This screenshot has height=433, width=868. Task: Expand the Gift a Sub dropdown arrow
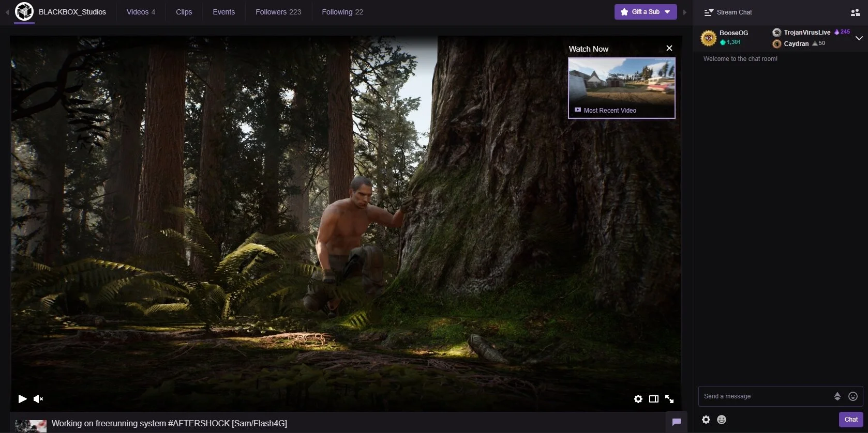pyautogui.click(x=668, y=12)
